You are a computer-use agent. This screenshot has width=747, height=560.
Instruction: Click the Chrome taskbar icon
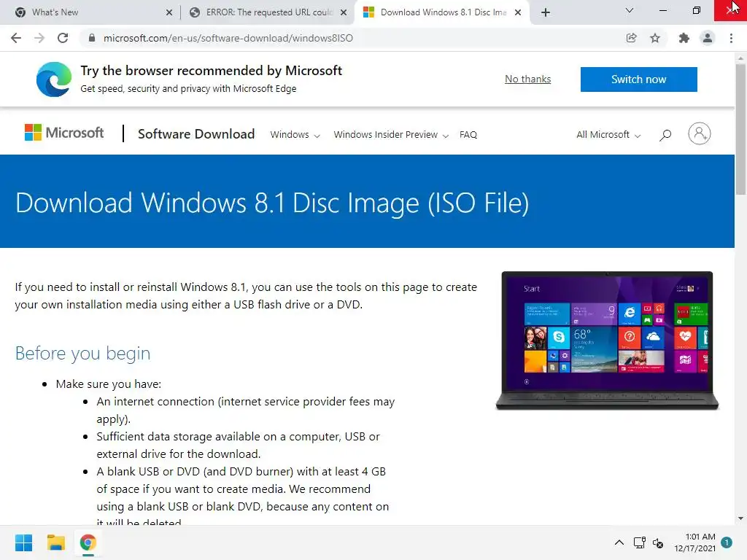[88, 542]
